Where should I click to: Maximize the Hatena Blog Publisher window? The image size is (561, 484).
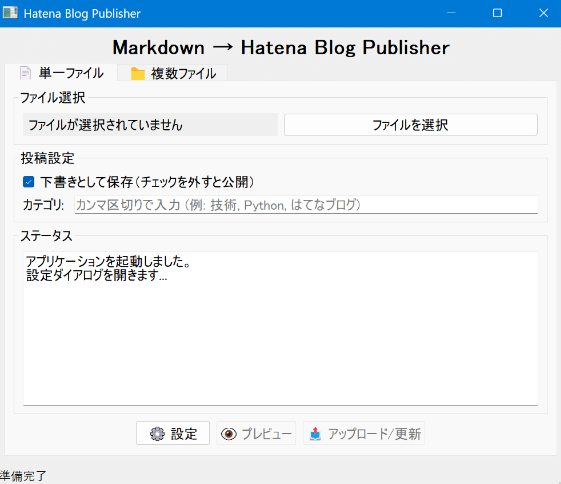(497, 13)
